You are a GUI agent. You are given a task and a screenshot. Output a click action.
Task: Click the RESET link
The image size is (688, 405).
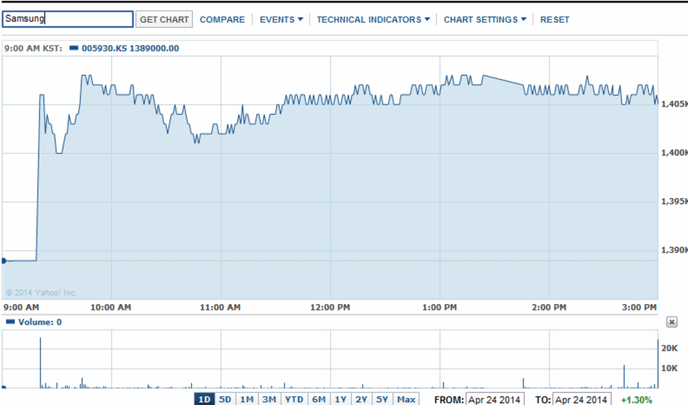555,20
